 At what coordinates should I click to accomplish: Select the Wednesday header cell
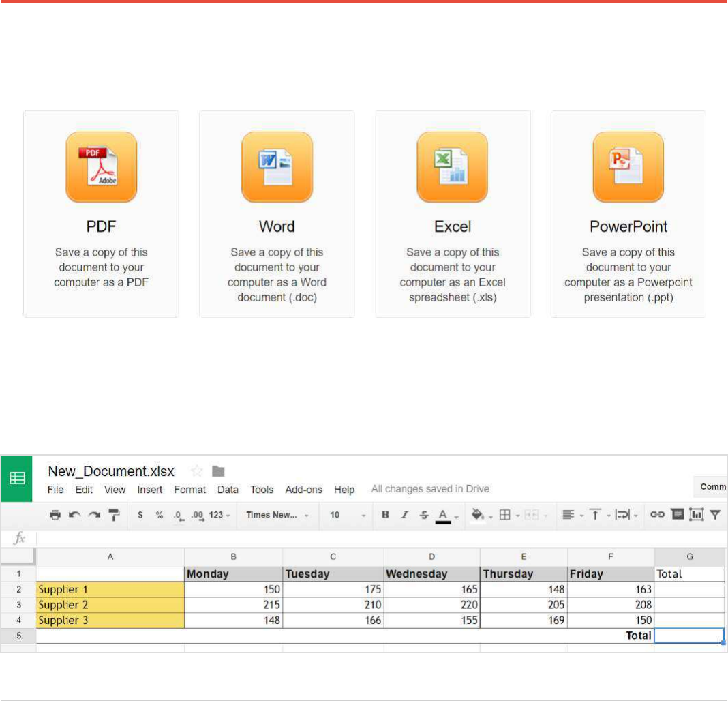point(431,573)
